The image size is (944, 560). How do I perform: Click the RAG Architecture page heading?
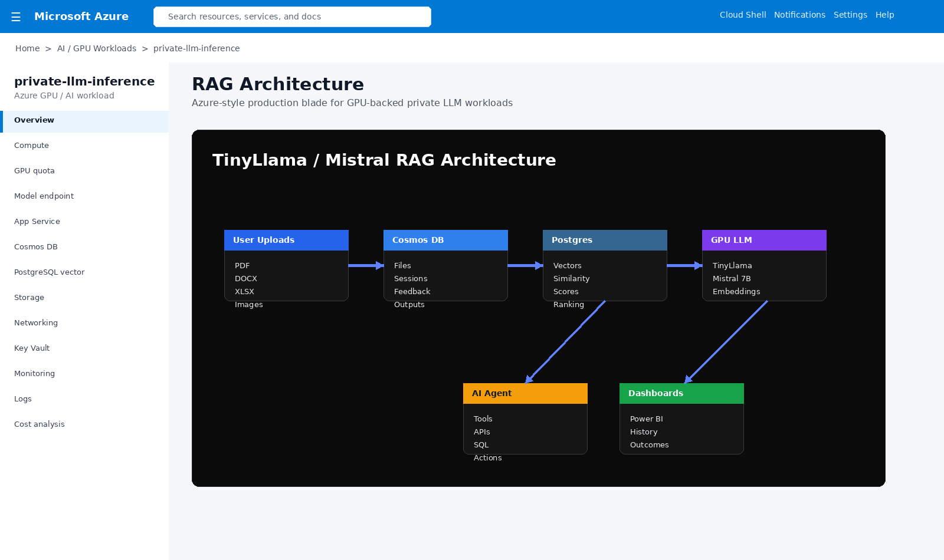point(278,84)
